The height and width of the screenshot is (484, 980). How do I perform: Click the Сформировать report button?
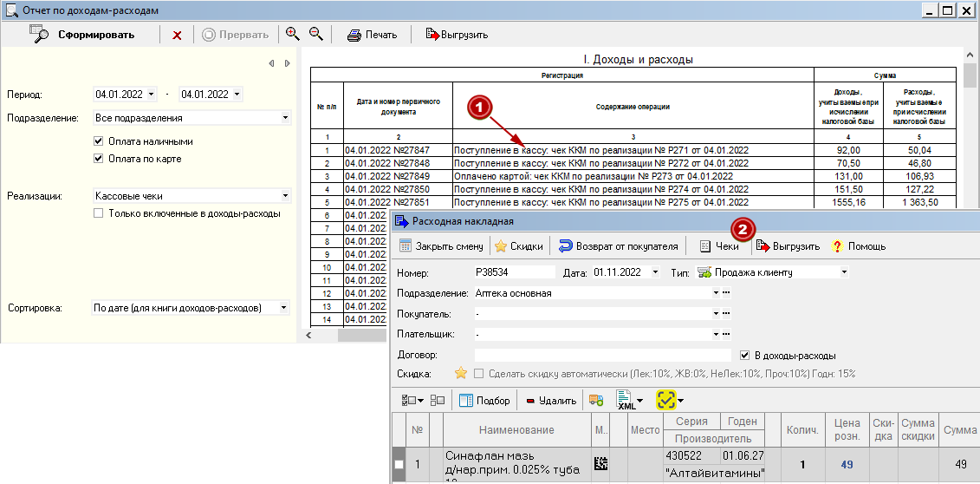coord(81,35)
